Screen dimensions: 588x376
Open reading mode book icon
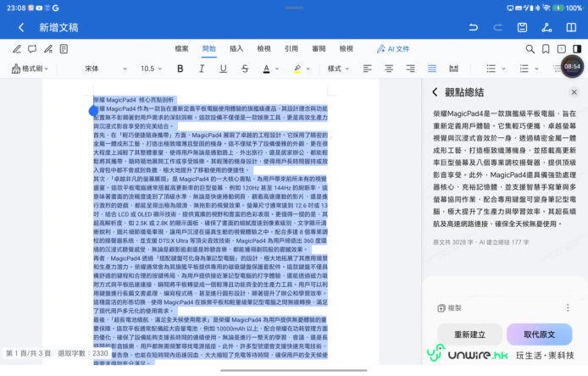571,27
